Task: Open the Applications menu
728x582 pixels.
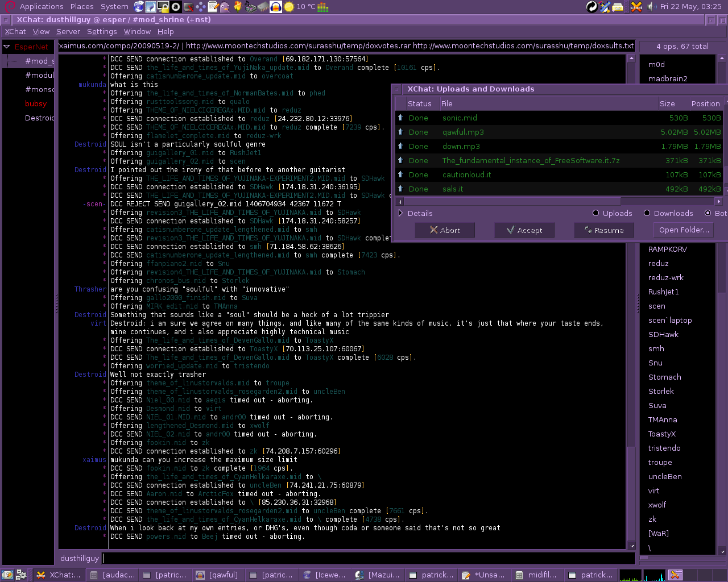Action: click(x=41, y=7)
